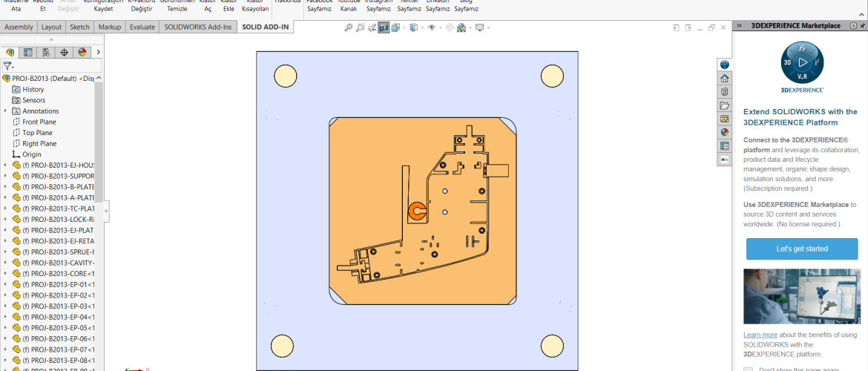Open the Display Style dropdown arrow
The width and height of the screenshot is (868, 371).
point(422,28)
